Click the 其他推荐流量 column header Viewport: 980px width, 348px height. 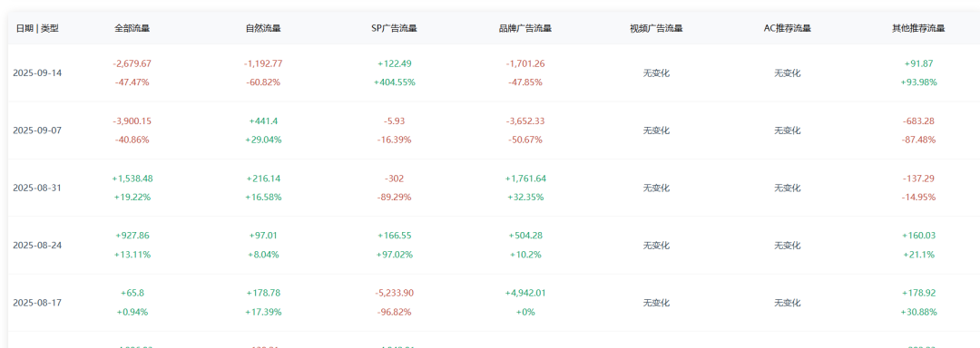[918, 28]
